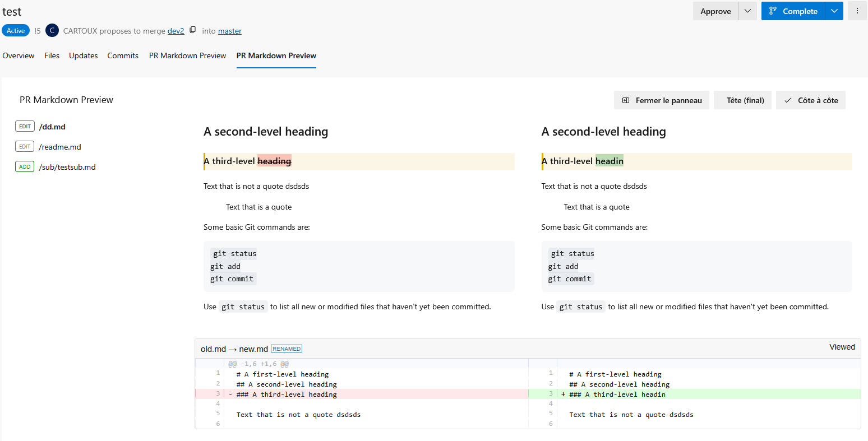
Task: Open the first PR Markdown Preview tab
Action: click(188, 55)
